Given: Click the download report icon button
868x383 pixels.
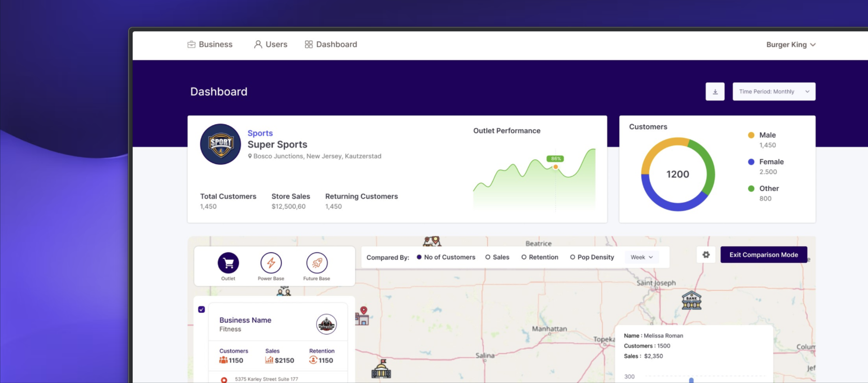Looking at the screenshot, I should coord(715,91).
